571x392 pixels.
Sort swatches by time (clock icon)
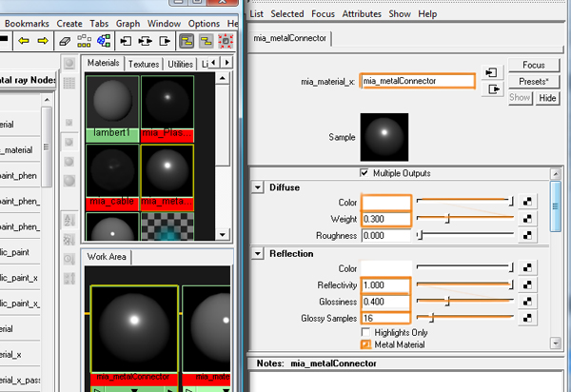(69, 259)
